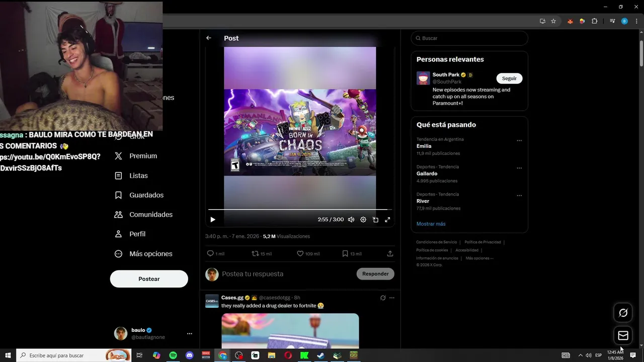The width and height of the screenshot is (644, 362).
Task: Open the 'Condiciones de Servicio' footer link
Action: coord(437,242)
